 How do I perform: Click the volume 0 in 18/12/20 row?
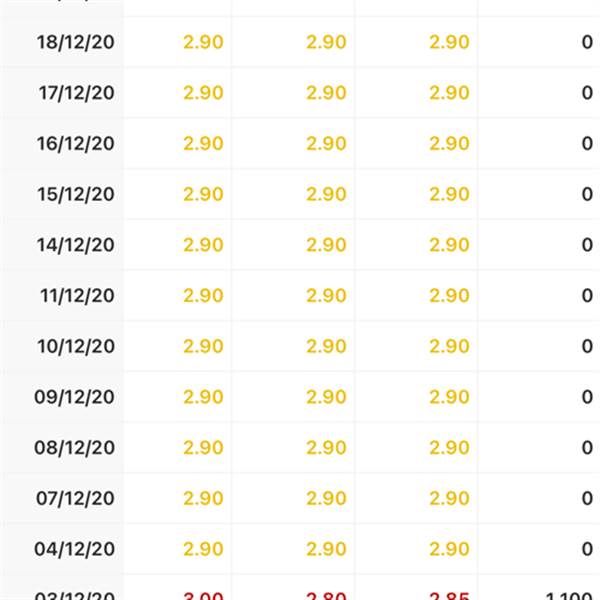point(587,42)
